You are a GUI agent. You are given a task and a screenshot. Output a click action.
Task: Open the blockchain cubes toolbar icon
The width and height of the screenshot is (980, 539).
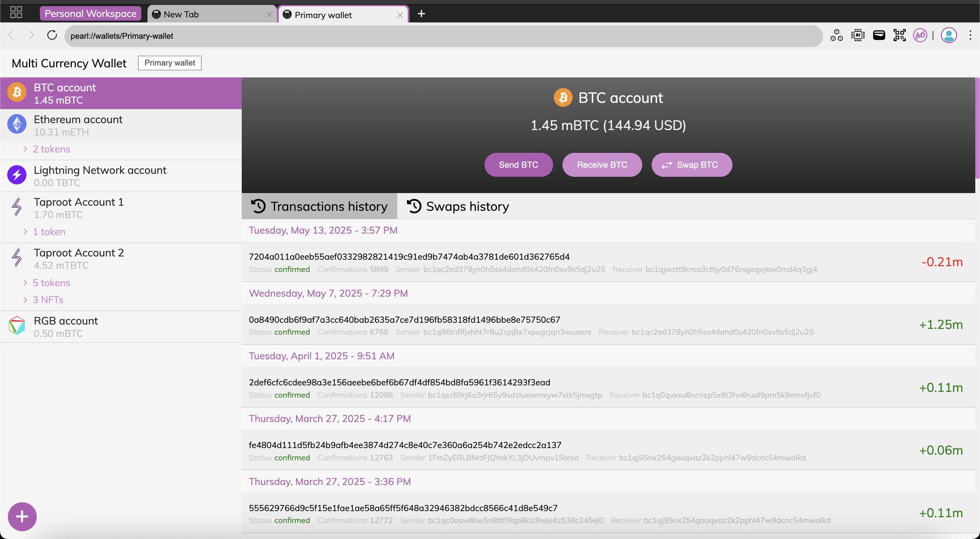836,36
